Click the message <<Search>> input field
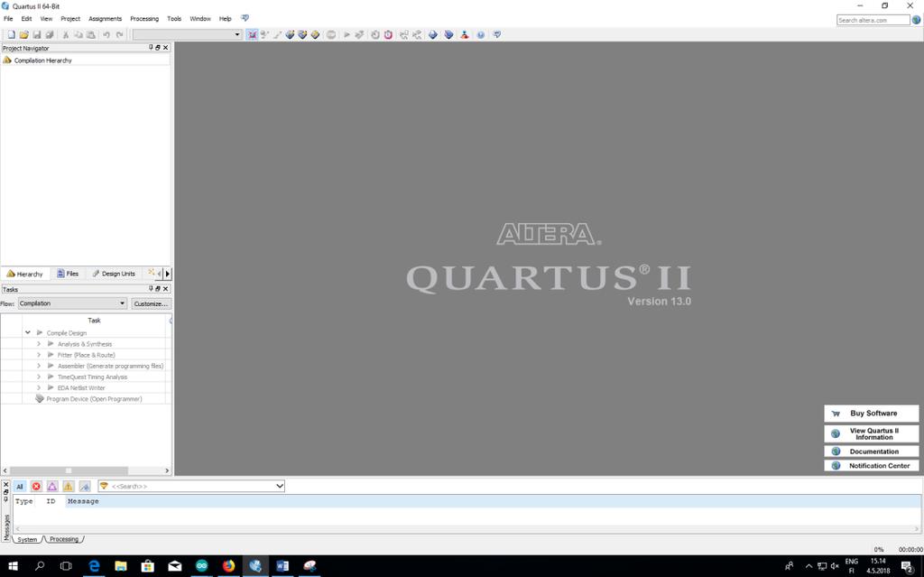Screen dimensions: 924x577 [191, 486]
